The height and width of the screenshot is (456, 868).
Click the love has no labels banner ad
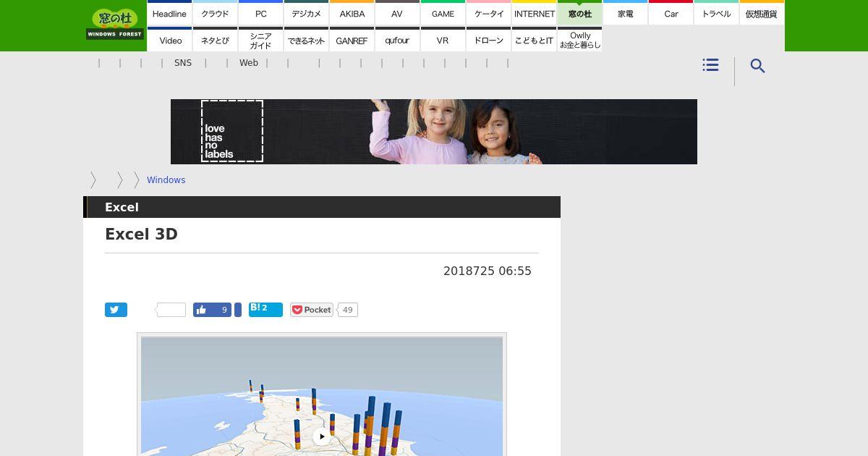coord(434,132)
